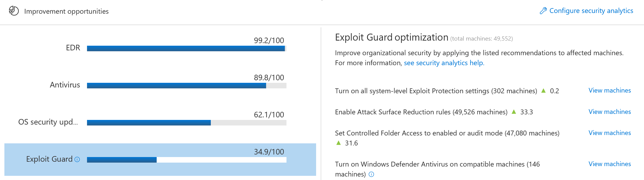Image resolution: width=644 pixels, height=180 pixels.
Task: Select the EDR improvement category
Action: [x=73, y=48]
